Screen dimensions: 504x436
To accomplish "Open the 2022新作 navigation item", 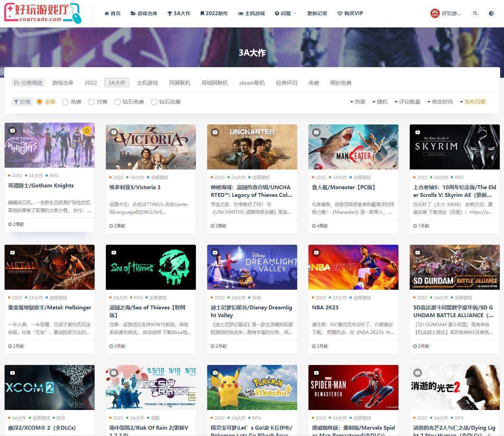I will click(x=214, y=13).
